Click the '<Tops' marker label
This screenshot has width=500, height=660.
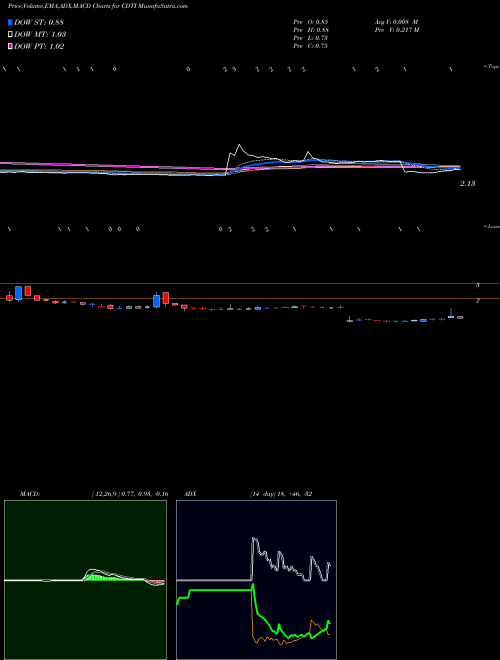[x=492, y=67]
